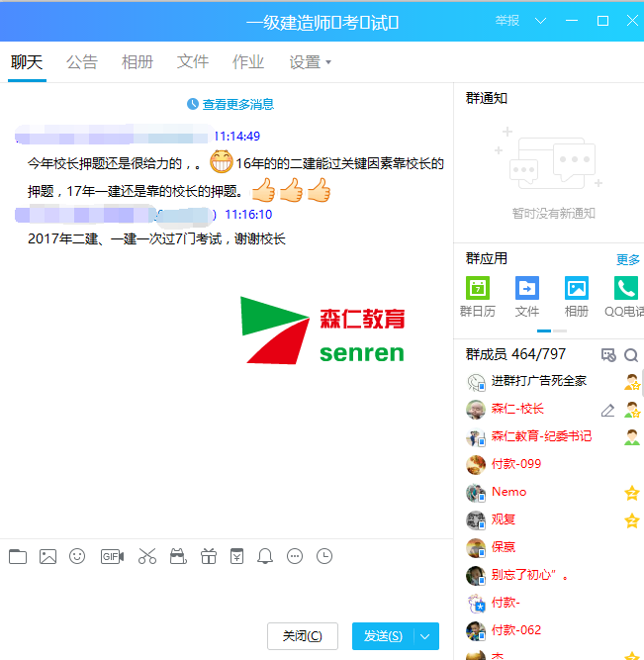Open the 相册 tab
The image size is (644, 660).
tap(138, 62)
